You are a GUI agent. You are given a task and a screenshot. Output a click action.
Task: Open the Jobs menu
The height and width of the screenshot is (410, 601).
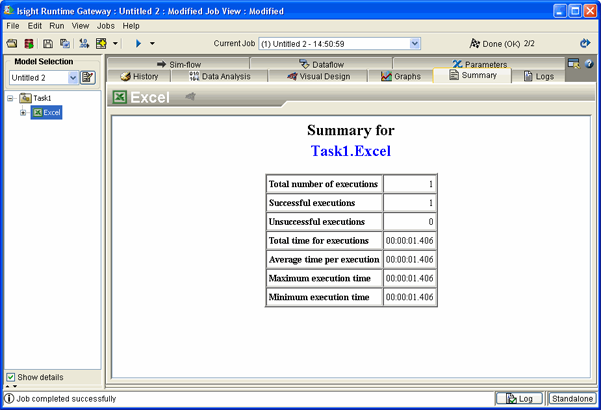pyautogui.click(x=105, y=25)
